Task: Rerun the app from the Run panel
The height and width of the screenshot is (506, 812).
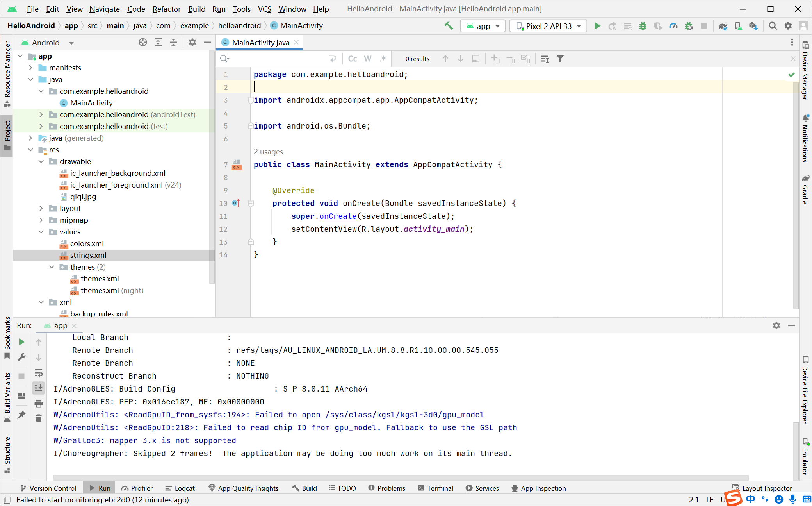Action: click(x=21, y=342)
